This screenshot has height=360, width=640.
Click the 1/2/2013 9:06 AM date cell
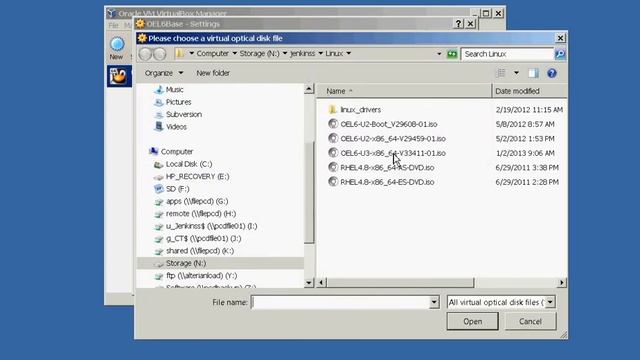(525, 153)
